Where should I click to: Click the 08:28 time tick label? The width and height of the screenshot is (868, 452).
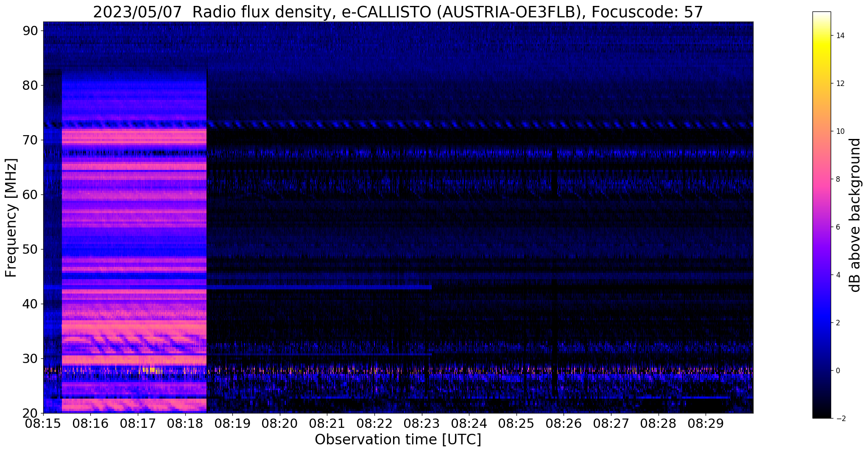[x=659, y=423]
